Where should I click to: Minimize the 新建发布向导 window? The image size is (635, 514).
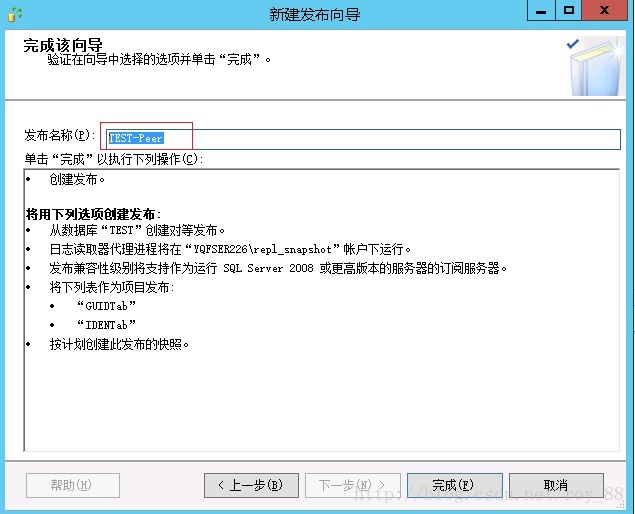[541, 11]
